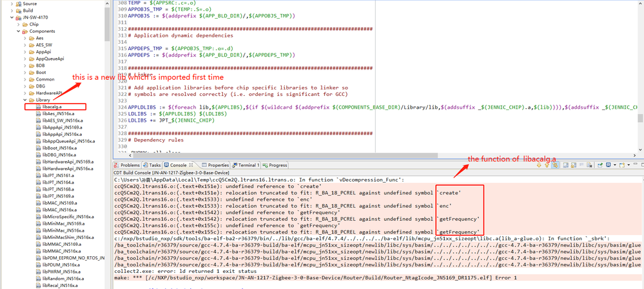Select libHardwareApi_JN5169.a file
This screenshot has height=289, width=644.
pyautogui.click(x=65, y=162)
